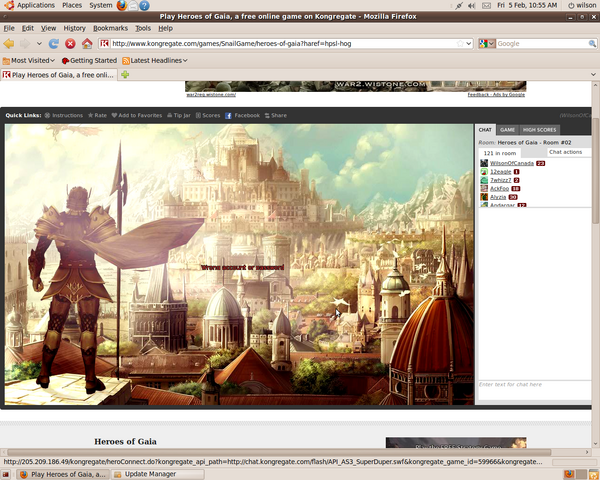Open Instructions in the Quick Links

(64, 115)
